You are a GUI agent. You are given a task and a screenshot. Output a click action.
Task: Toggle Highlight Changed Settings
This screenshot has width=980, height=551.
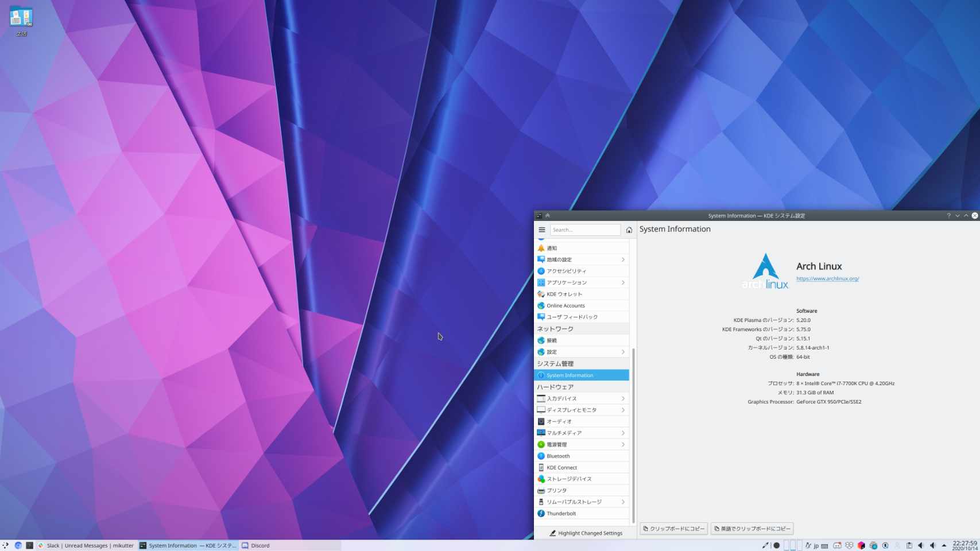click(x=586, y=533)
